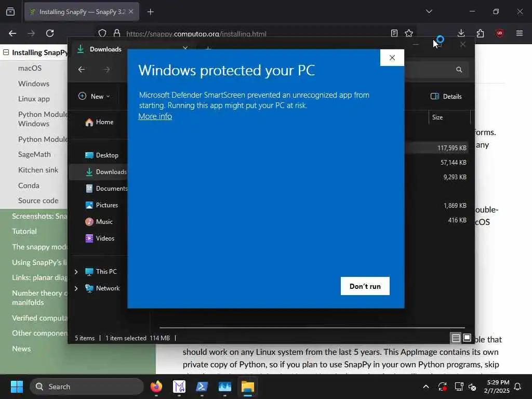This screenshot has width=532, height=399.
Task: Select the 416 KB file row
Action: coord(436,220)
